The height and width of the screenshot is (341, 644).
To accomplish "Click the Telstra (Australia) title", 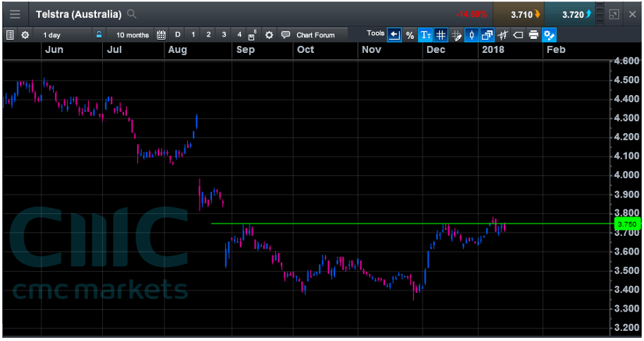I will tap(79, 14).
